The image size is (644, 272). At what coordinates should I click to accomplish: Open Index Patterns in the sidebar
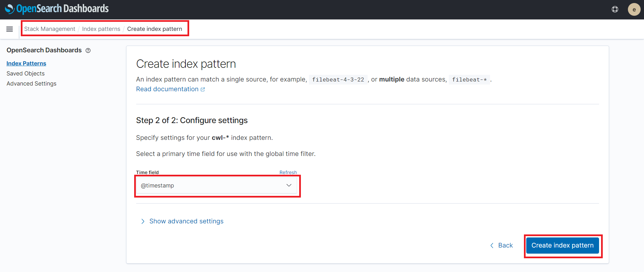click(x=26, y=63)
